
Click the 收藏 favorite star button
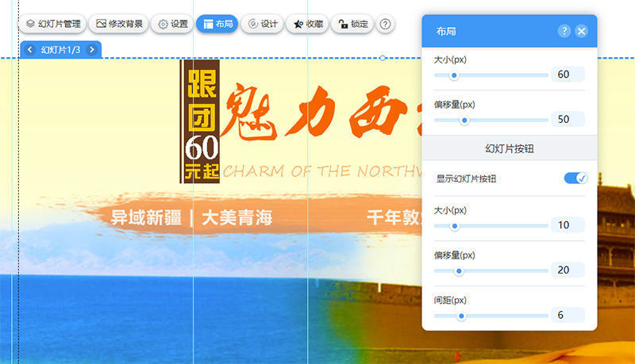(x=307, y=24)
